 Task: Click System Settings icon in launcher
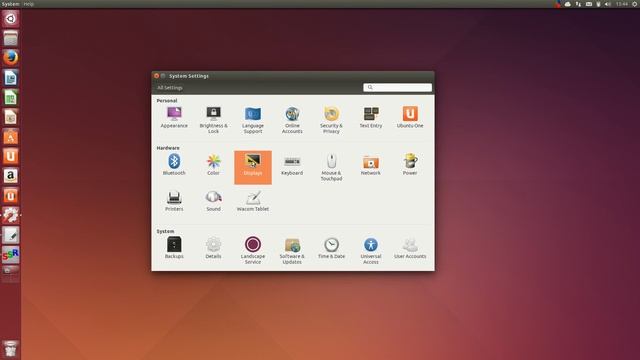coord(11,215)
